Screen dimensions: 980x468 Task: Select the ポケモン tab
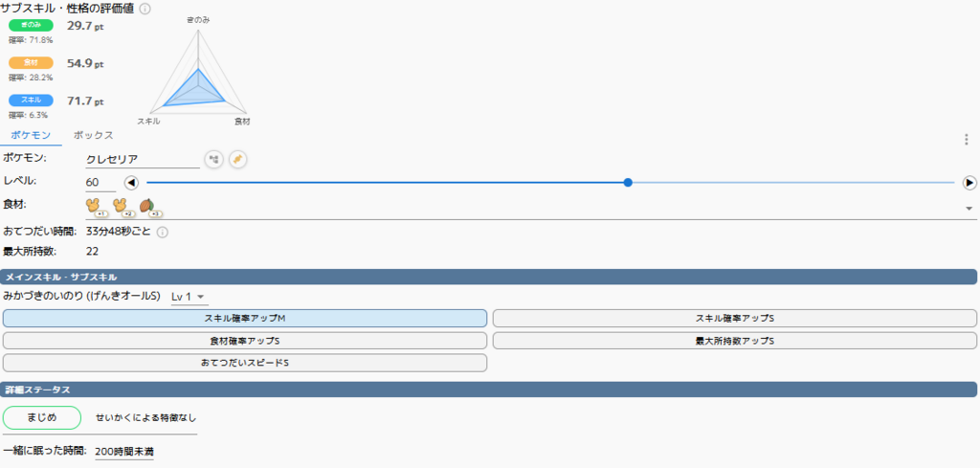(31, 136)
